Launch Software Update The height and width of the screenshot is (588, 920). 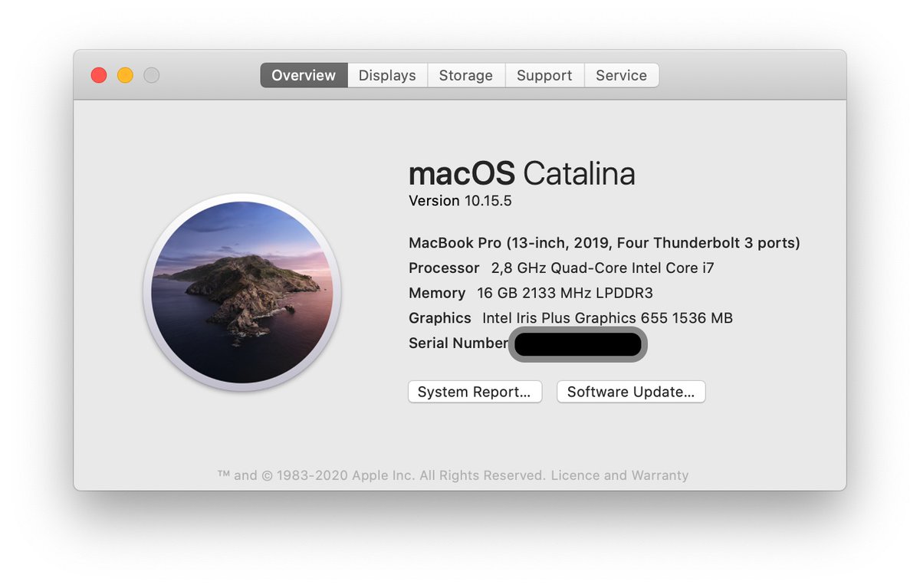pyautogui.click(x=630, y=392)
